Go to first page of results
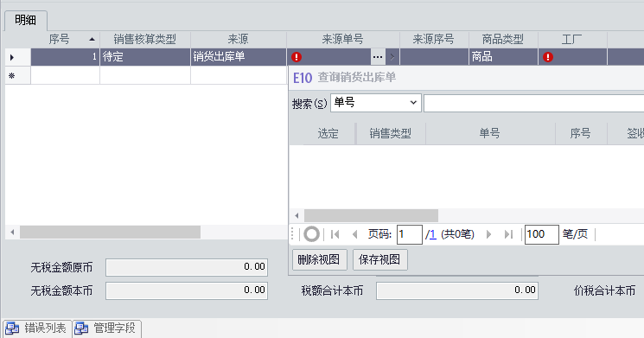 pos(335,234)
